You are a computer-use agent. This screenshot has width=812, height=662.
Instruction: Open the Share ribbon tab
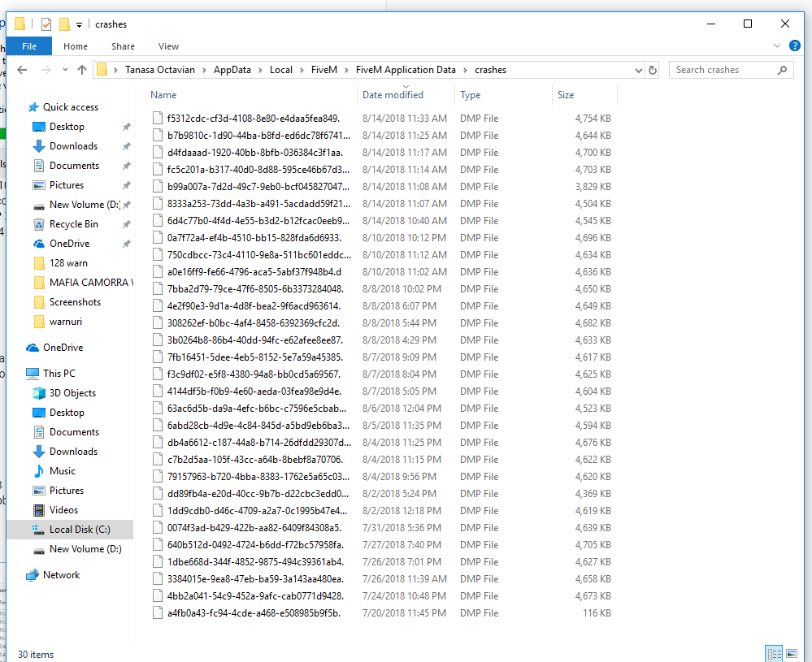click(123, 46)
